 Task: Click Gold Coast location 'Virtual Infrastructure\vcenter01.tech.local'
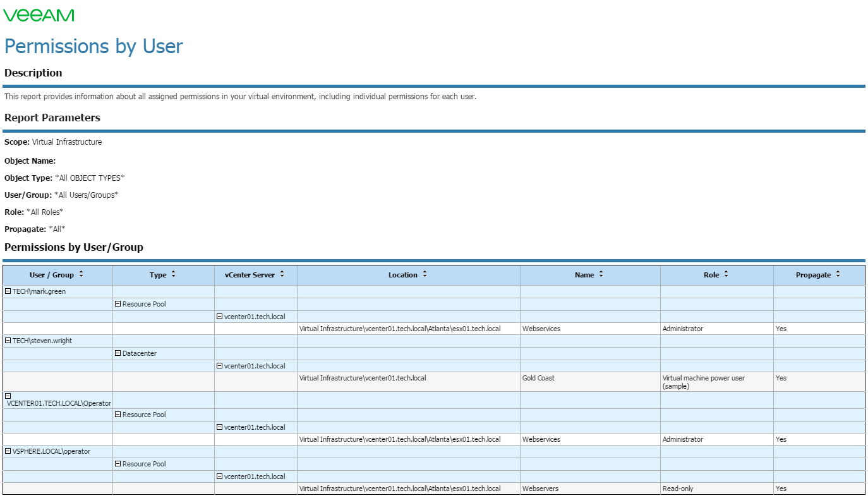click(363, 378)
